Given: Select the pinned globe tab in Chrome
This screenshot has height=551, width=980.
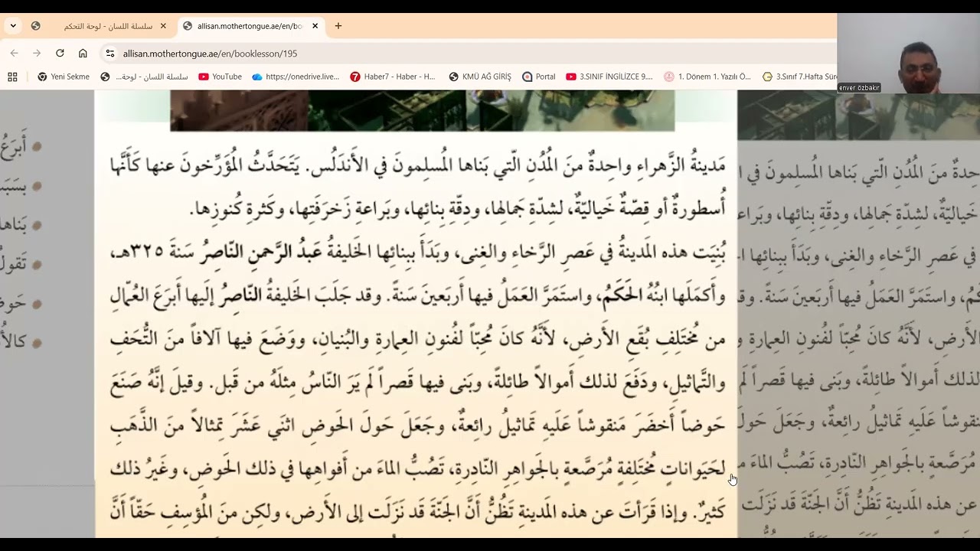Looking at the screenshot, I should [35, 26].
